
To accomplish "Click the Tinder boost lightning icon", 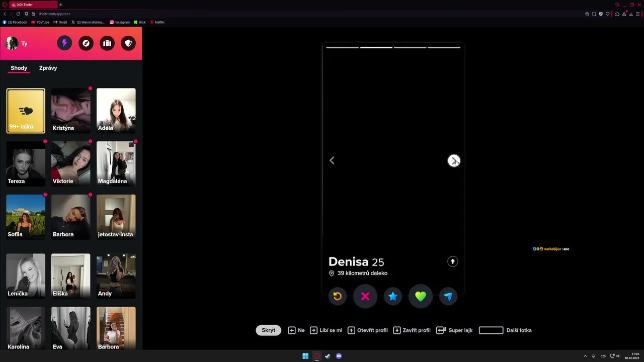I will click(64, 43).
